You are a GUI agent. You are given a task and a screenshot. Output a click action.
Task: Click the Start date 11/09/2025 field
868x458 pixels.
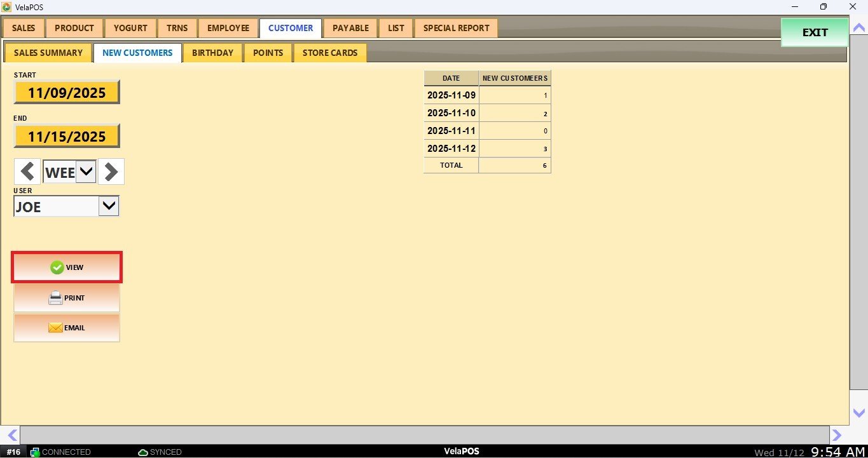pos(67,93)
